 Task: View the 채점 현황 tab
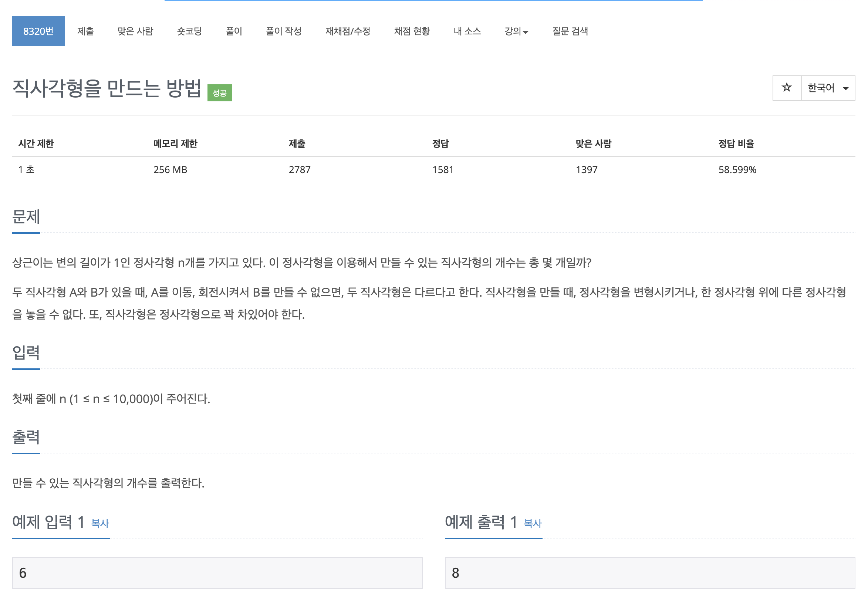tap(412, 31)
